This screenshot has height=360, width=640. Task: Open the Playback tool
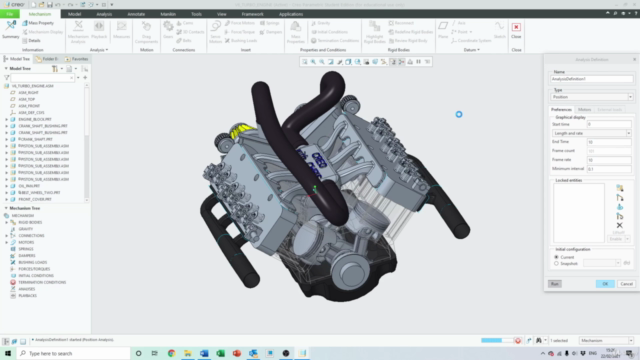99,31
